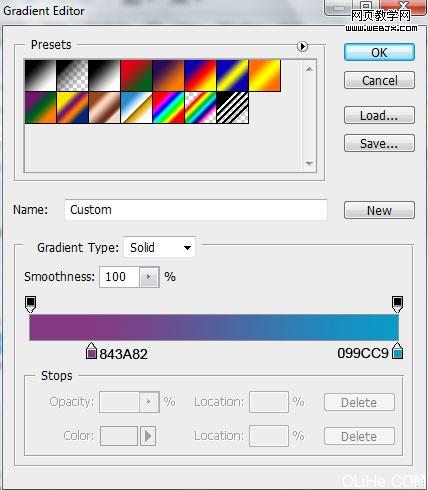The image size is (428, 490).
Task: Select the right black opacity stop
Action: point(397,304)
